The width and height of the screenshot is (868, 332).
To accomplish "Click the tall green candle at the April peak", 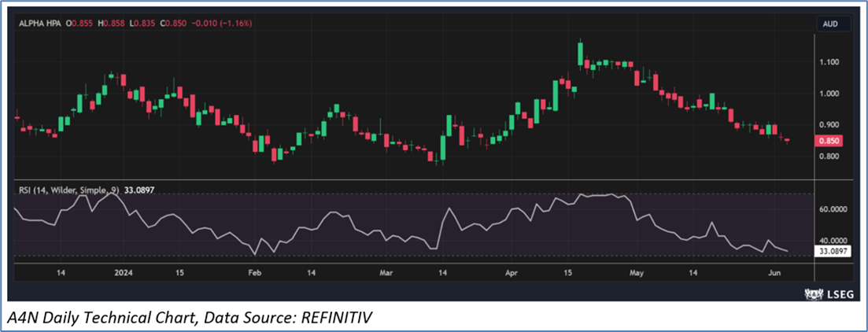I will (580, 53).
